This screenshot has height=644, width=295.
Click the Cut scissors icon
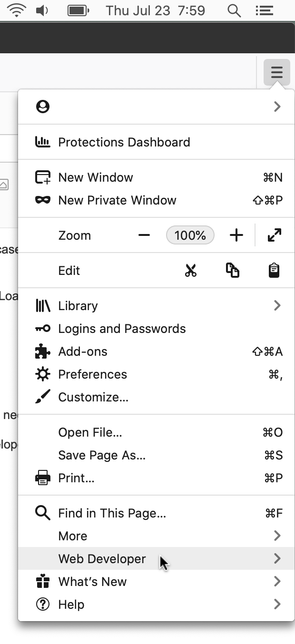pos(191,271)
